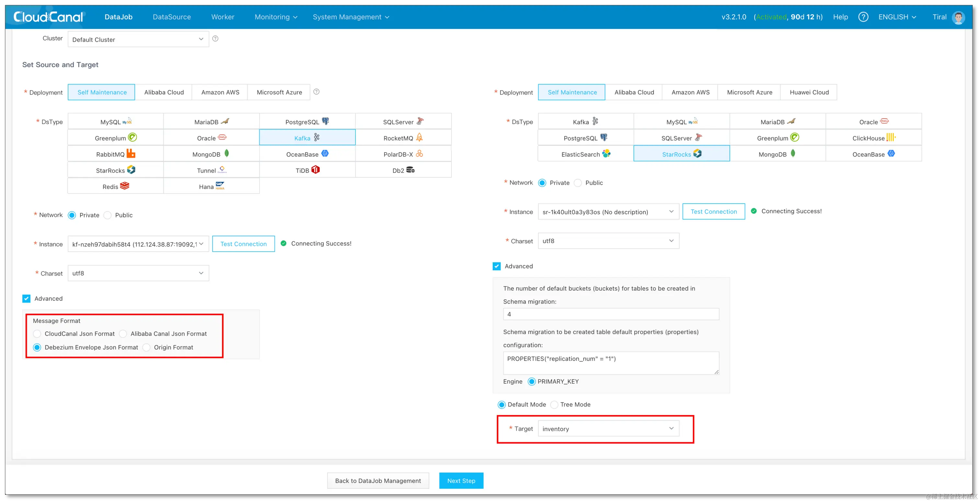
Task: Go to Worker menu
Action: (223, 17)
